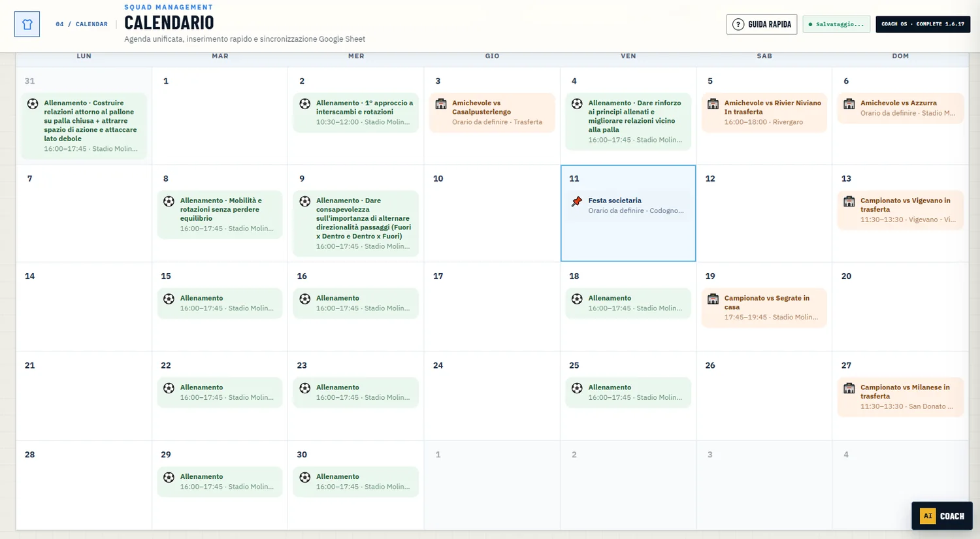This screenshot has height=539, width=980.
Task: Open the AI Coach assistant button
Action: (941, 515)
